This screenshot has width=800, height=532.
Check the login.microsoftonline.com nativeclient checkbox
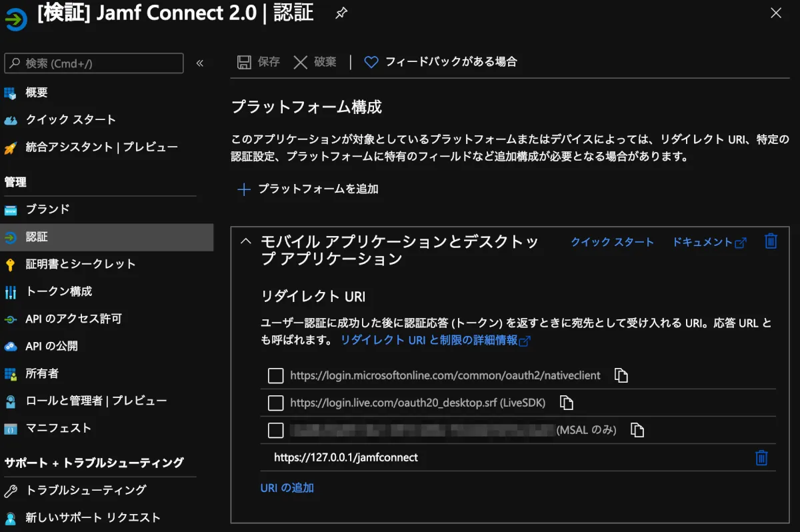(275, 375)
